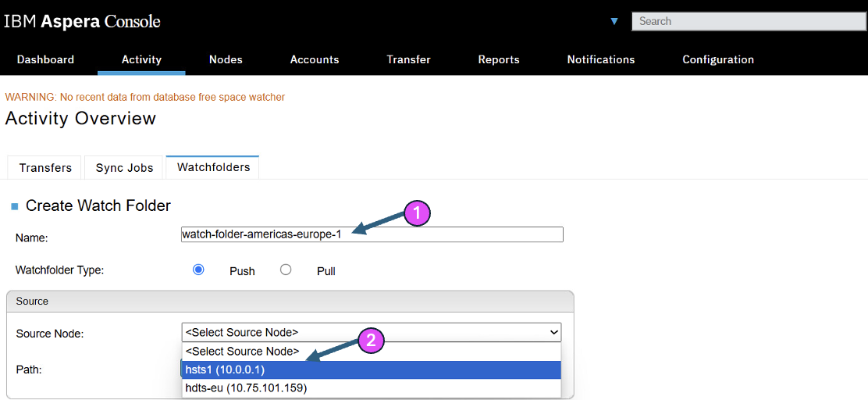868x400 pixels.
Task: Open the Dashboard menu
Action: click(45, 59)
